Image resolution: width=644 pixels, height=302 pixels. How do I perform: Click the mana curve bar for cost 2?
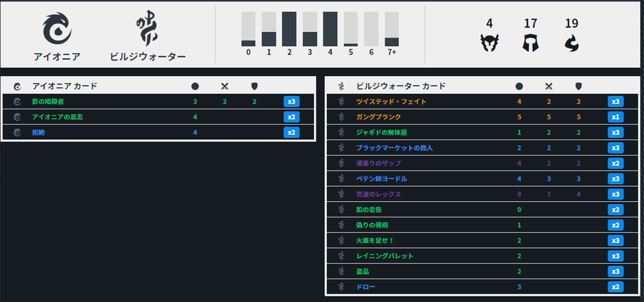coord(289,28)
